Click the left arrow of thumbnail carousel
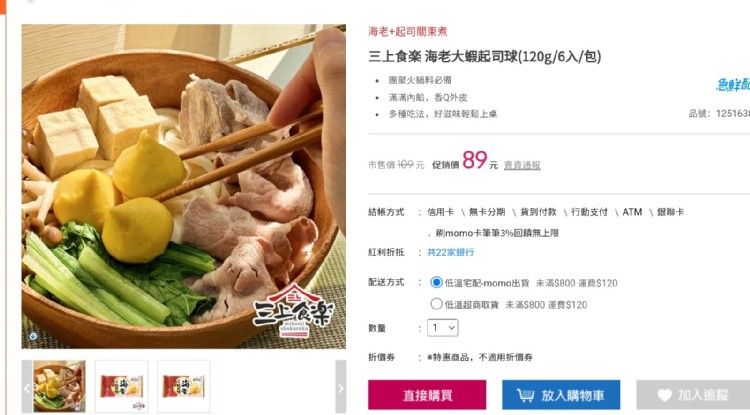The width and height of the screenshot is (750, 415). 27,388
